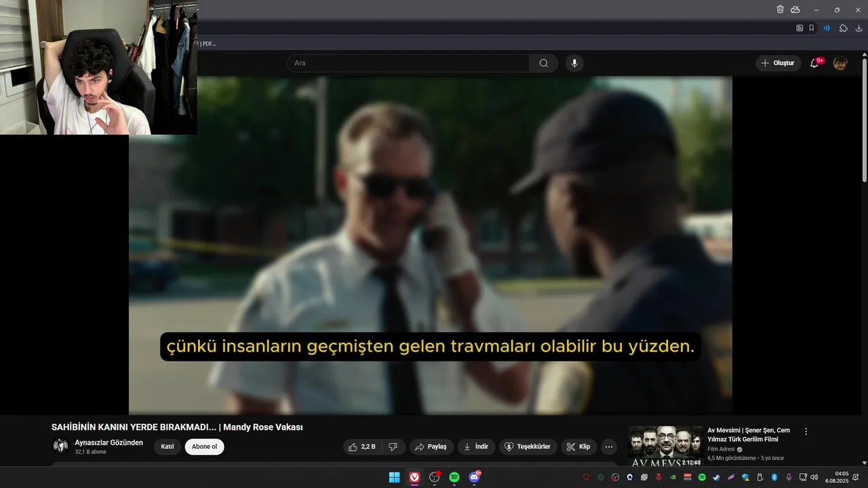Download the video with İndir

tap(476, 447)
